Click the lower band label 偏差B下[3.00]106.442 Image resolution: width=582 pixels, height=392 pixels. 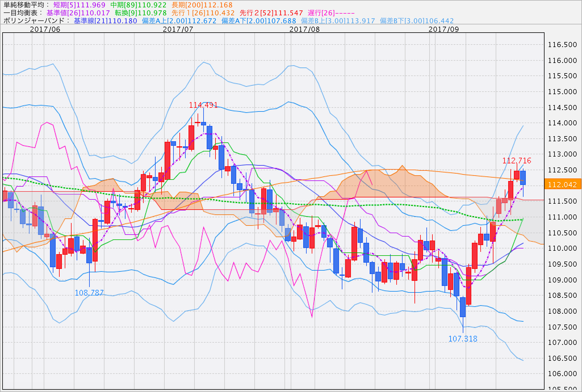pos(417,21)
